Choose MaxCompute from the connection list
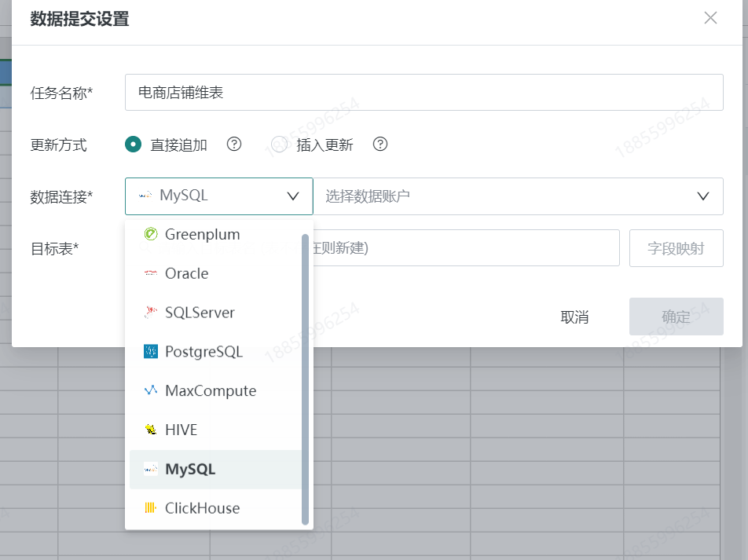 pos(215,390)
